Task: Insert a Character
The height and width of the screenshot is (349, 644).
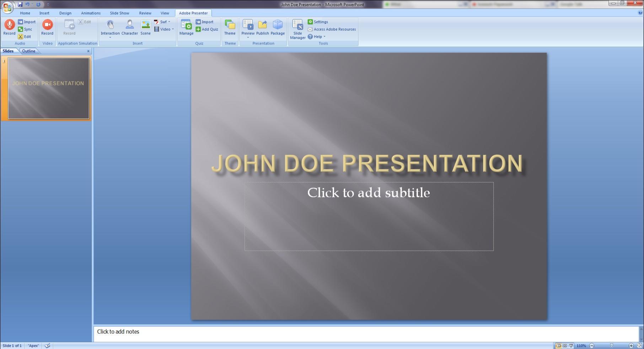Action: coord(130,28)
